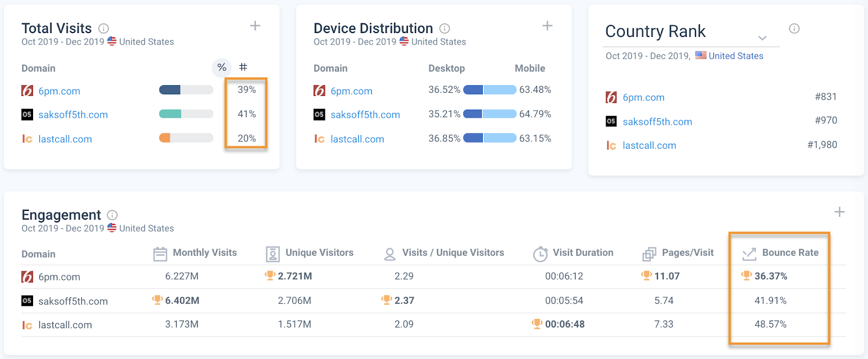Open the Engagement info icon

[x=112, y=215]
